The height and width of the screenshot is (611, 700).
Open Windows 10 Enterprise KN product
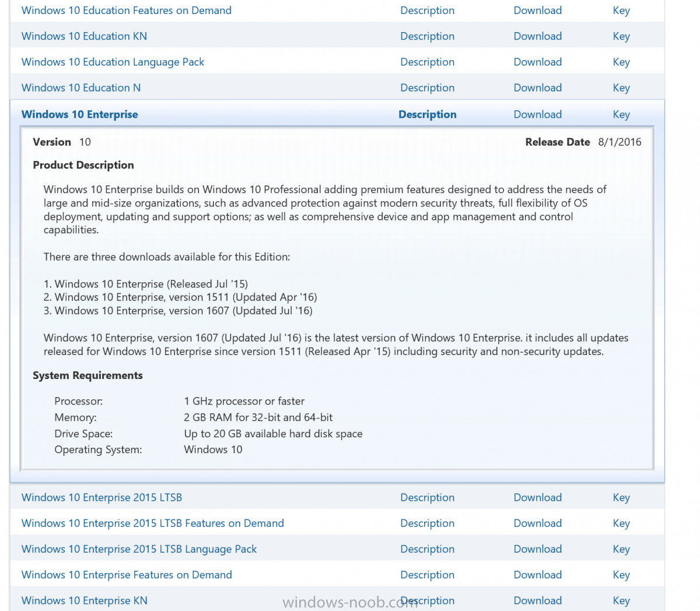[x=85, y=601]
